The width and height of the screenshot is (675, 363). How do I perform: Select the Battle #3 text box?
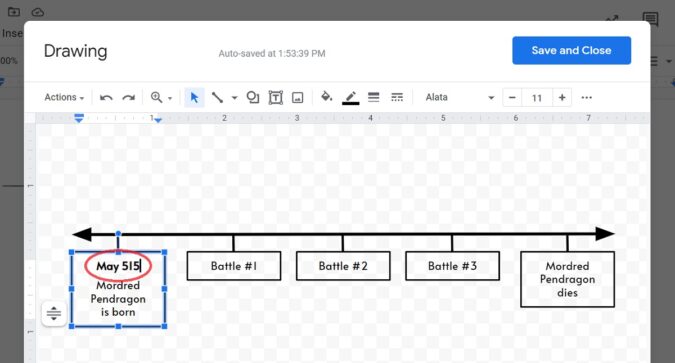tap(452, 266)
